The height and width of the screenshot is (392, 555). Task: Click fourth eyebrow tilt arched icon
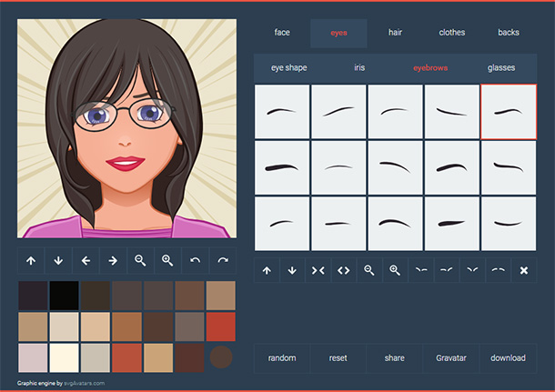pyautogui.click(x=499, y=271)
